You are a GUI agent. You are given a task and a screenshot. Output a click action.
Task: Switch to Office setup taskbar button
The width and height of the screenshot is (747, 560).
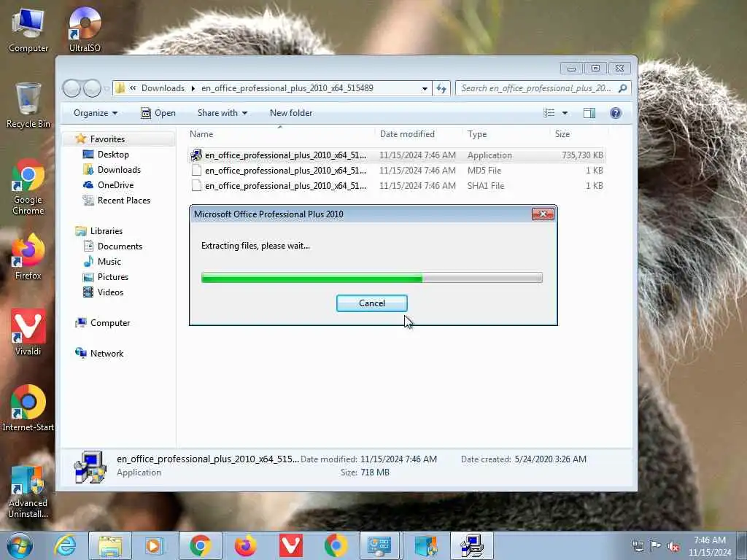coord(472,545)
